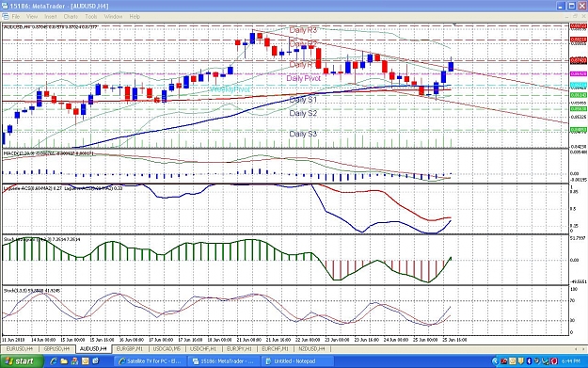Viewport: 588px width, 368px height.
Task: Open Satellite TV for PC taskbar window
Action: [150, 361]
